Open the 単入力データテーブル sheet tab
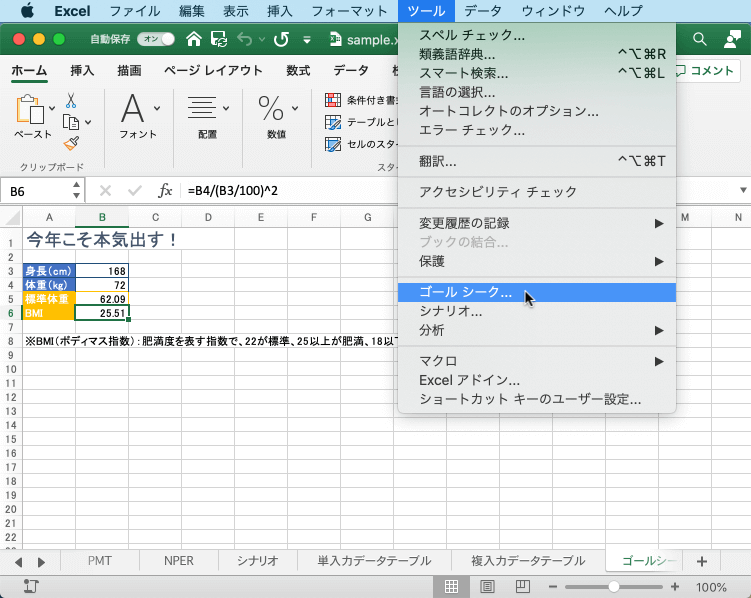The image size is (751, 598). click(x=374, y=561)
